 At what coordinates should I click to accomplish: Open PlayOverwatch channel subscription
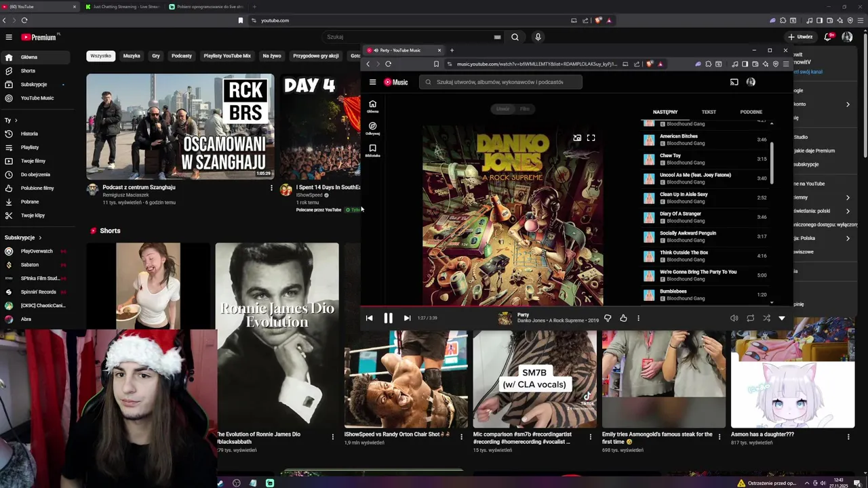[35, 251]
